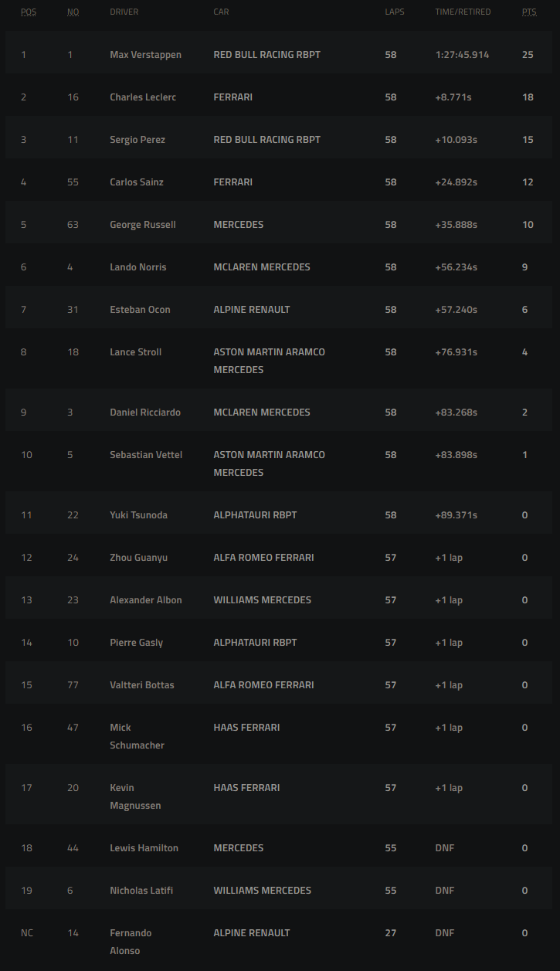The height and width of the screenshot is (971, 560).
Task: Click Fernando Alonso's name
Action: (131, 942)
